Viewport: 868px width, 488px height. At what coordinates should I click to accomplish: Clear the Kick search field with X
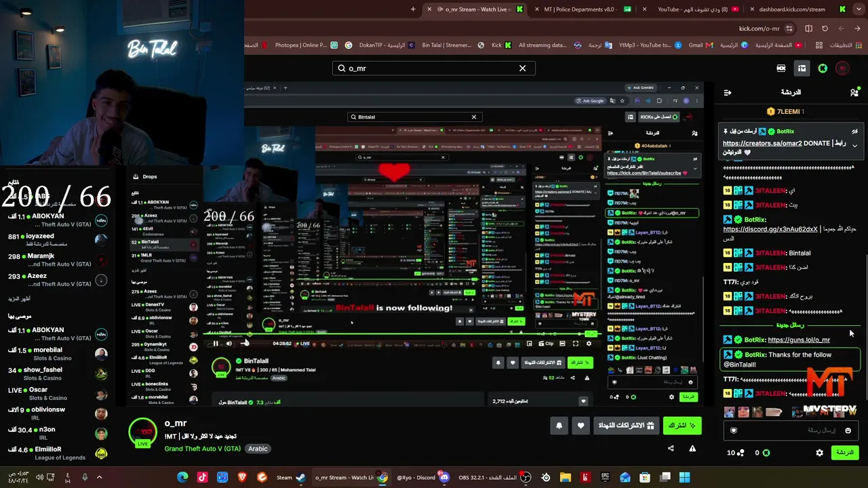(x=522, y=68)
